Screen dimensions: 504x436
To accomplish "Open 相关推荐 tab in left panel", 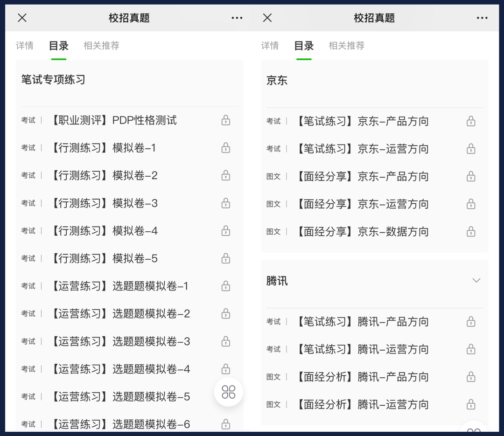I will pos(102,46).
